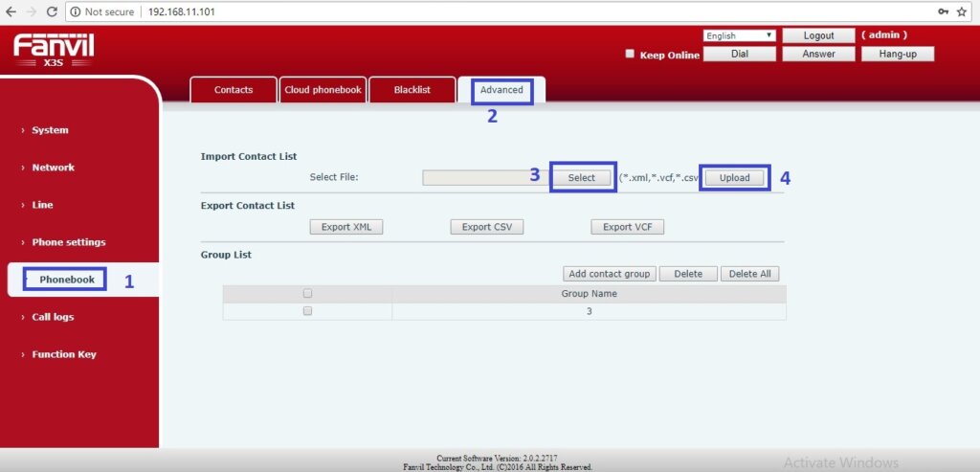980x472 pixels.
Task: Open the English language dropdown
Action: (x=738, y=35)
